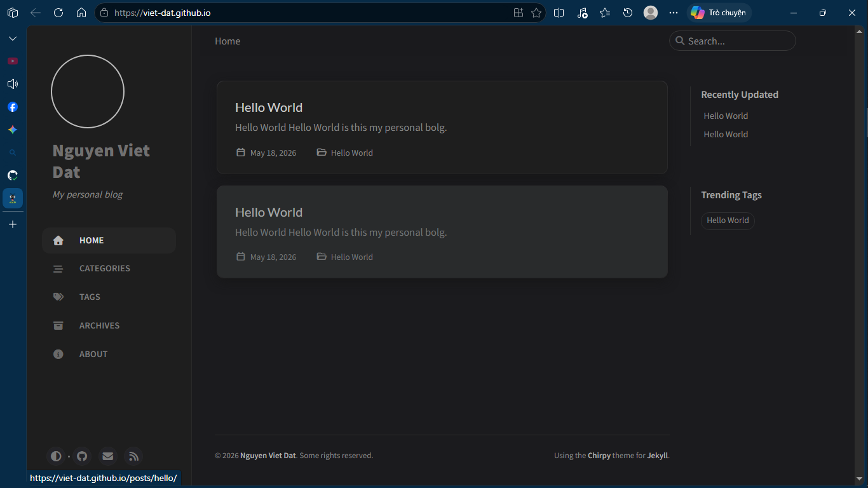Select the Hello World tag under Trending Tags
The image size is (868, 488).
(x=728, y=220)
